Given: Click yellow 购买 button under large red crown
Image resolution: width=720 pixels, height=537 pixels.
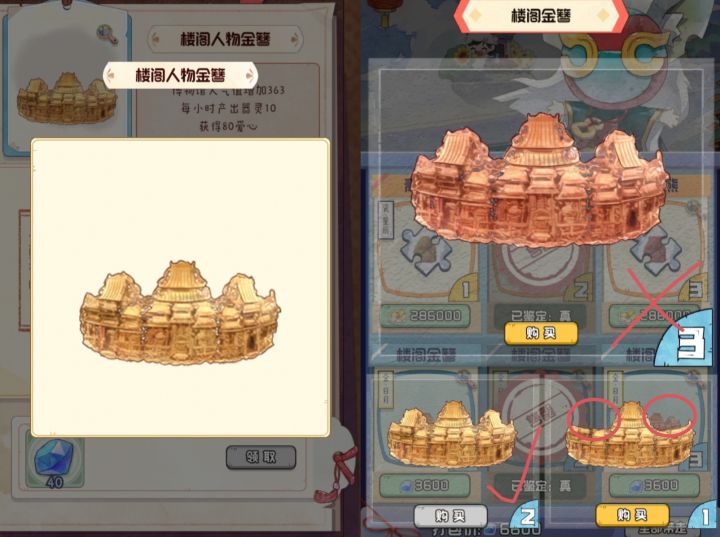Looking at the screenshot, I should pos(541,333).
